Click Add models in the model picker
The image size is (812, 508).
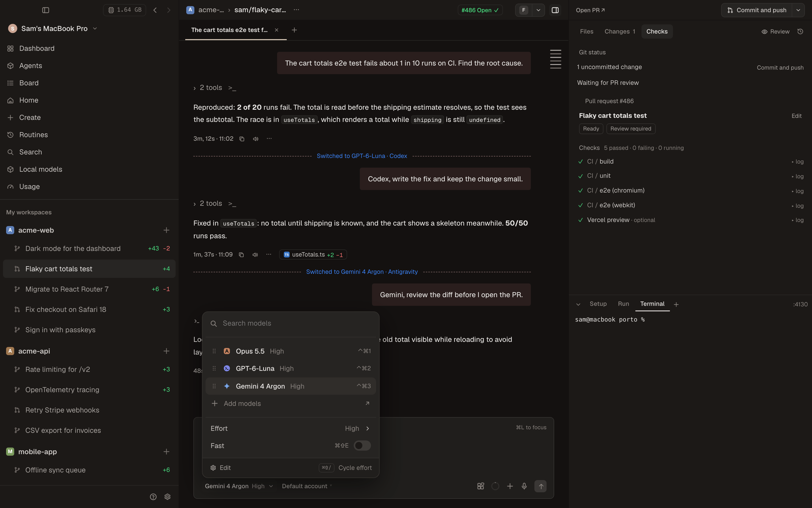[291, 404]
